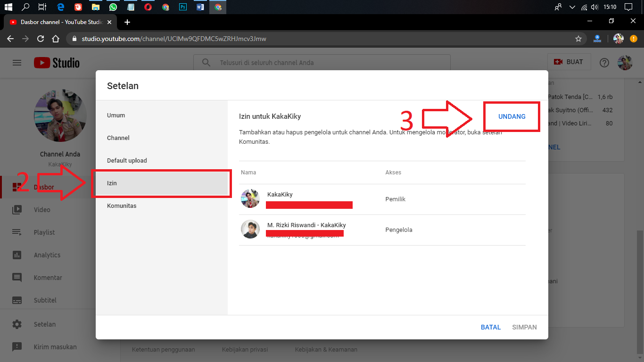
Task: Select the Default upload settings tab
Action: coord(162,161)
